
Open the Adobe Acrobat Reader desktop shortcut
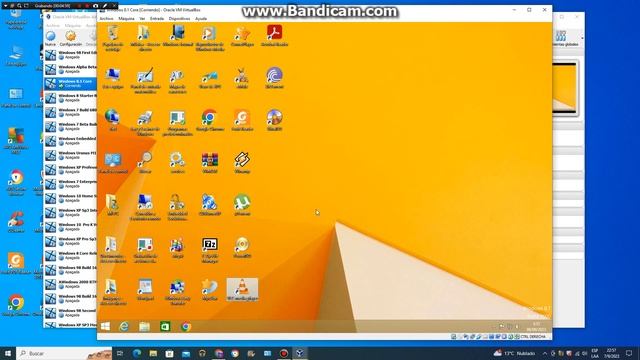pyautogui.click(x=274, y=35)
